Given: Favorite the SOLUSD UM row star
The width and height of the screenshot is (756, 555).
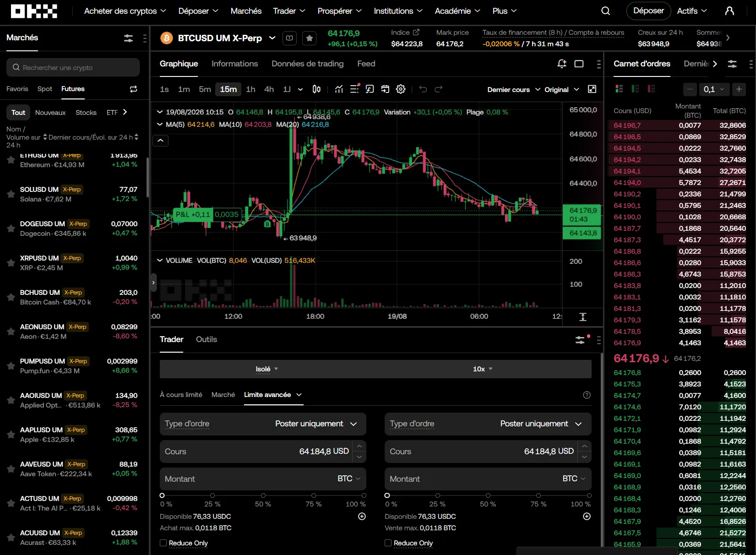Looking at the screenshot, I should [x=11, y=194].
